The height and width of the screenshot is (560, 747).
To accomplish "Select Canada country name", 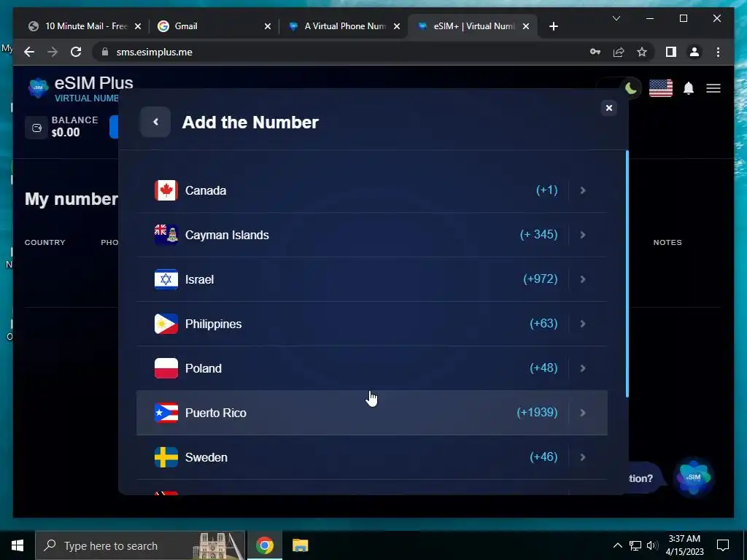I will click(206, 190).
